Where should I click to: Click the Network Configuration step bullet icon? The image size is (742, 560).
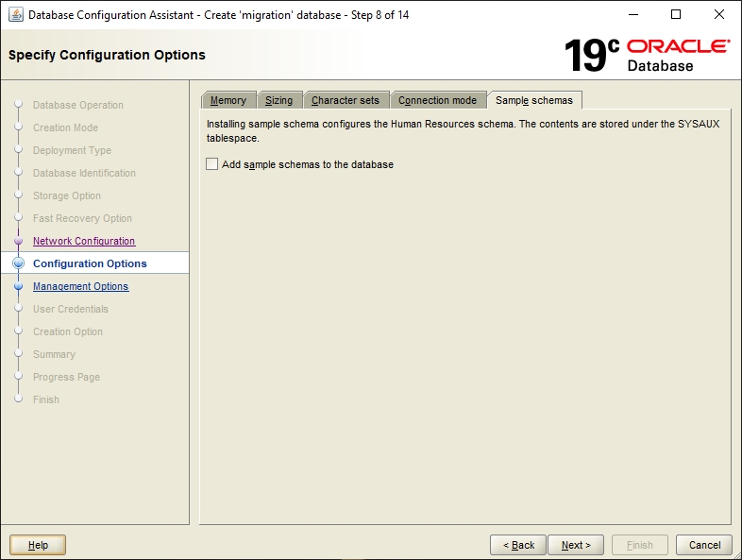point(18,241)
